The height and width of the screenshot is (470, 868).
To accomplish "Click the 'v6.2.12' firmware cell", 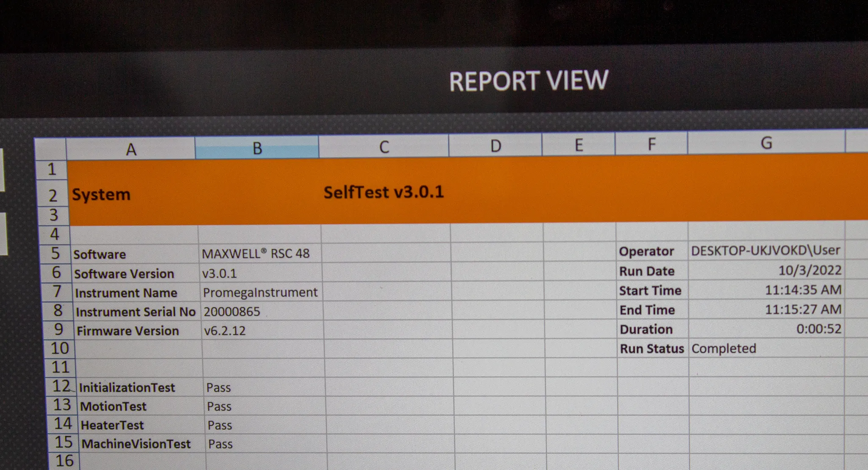I will point(263,330).
